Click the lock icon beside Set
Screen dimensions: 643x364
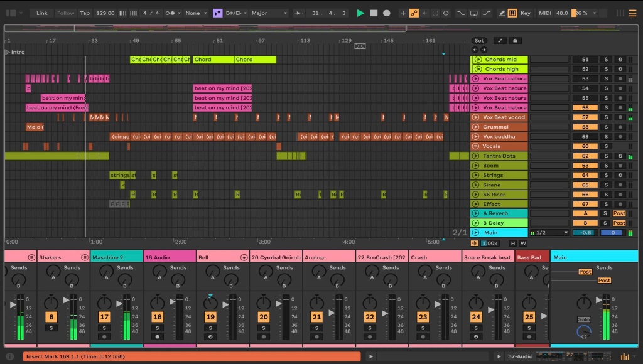tap(515, 41)
